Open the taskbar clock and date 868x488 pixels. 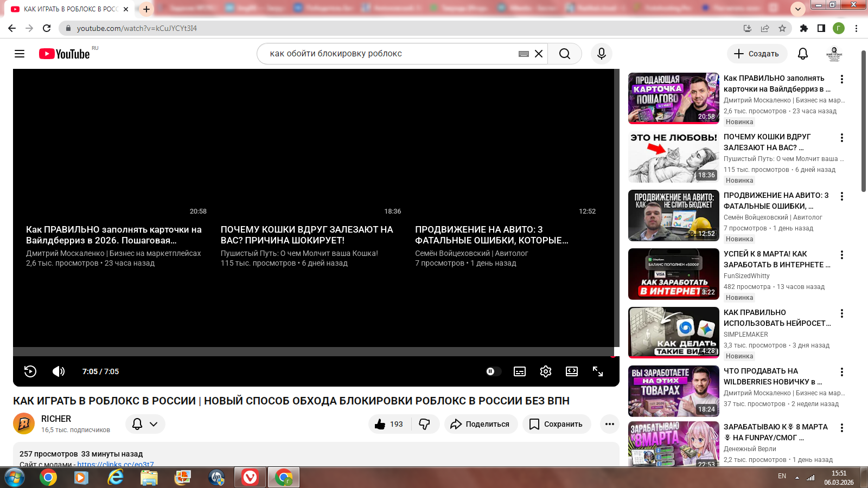click(x=839, y=478)
